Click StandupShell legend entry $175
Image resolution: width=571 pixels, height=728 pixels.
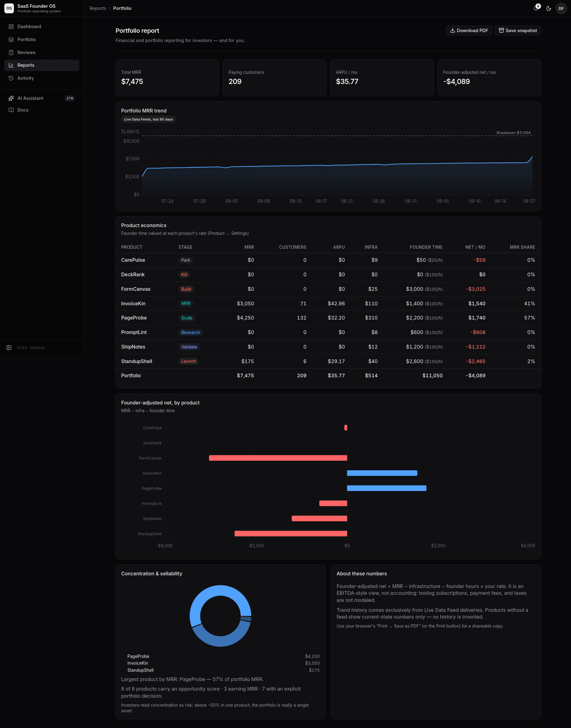tap(220, 671)
